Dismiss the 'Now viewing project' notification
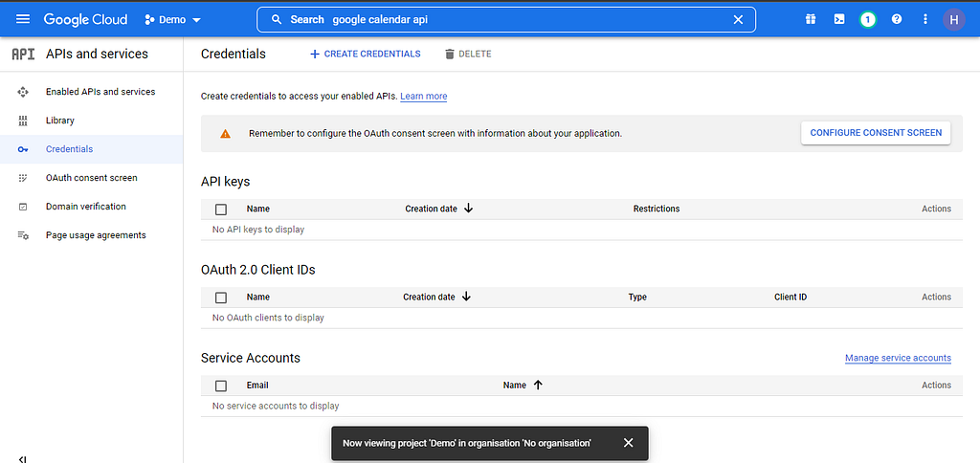 point(628,443)
